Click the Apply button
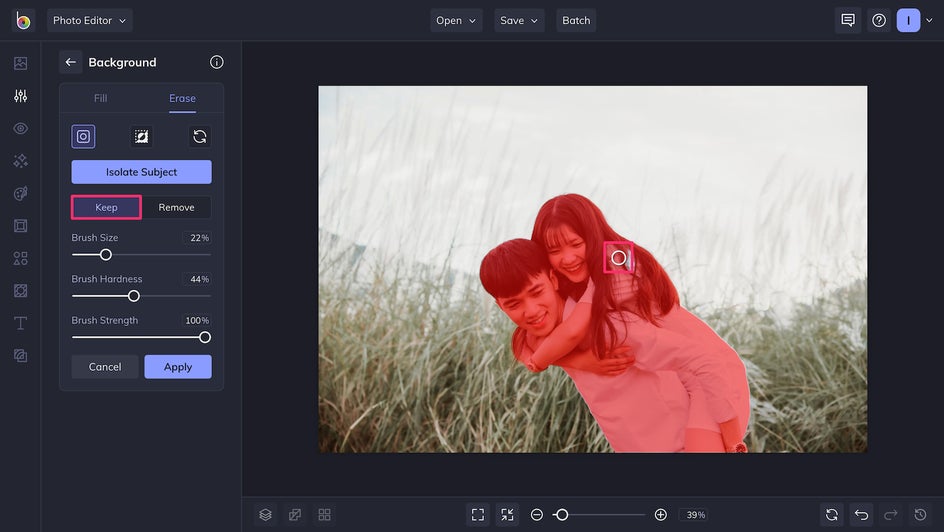 click(178, 367)
